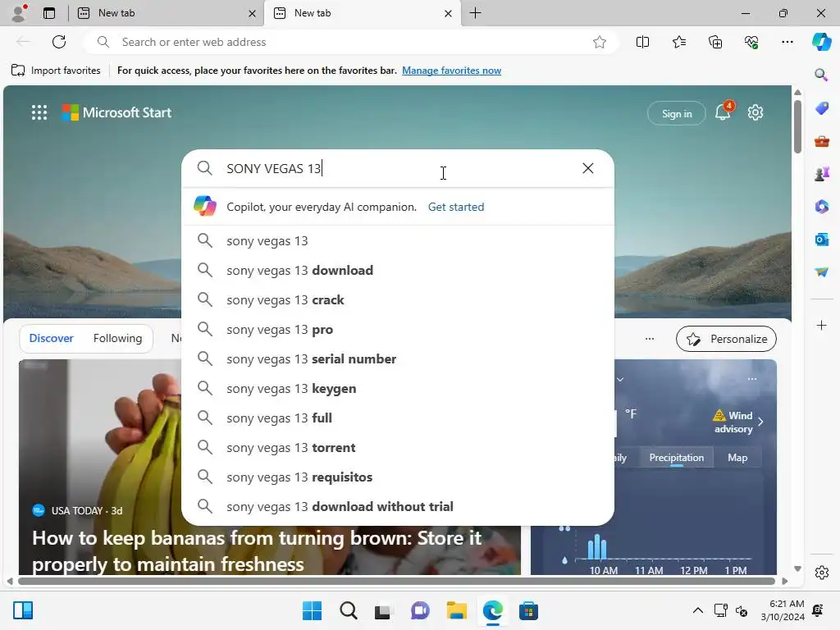This screenshot has height=630, width=840.
Task: Open feed more options ellipsis
Action: pyautogui.click(x=650, y=339)
